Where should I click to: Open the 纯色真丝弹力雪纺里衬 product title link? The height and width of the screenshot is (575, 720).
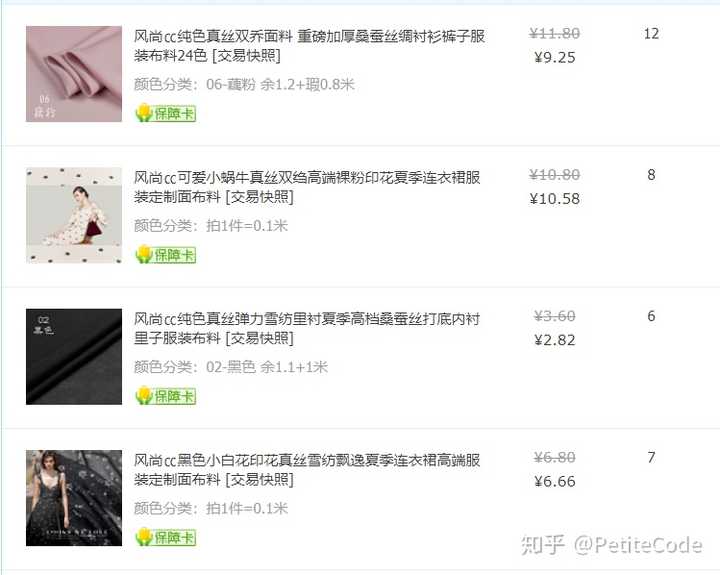pyautogui.click(x=307, y=329)
